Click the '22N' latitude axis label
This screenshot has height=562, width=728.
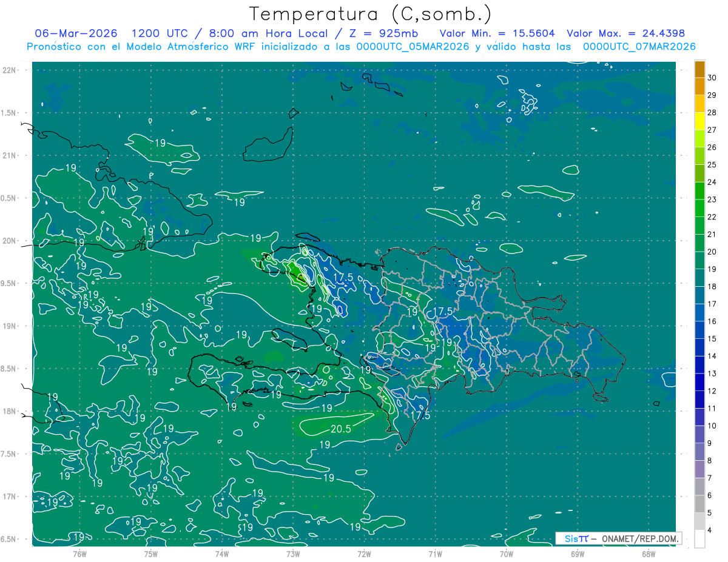click(10, 70)
